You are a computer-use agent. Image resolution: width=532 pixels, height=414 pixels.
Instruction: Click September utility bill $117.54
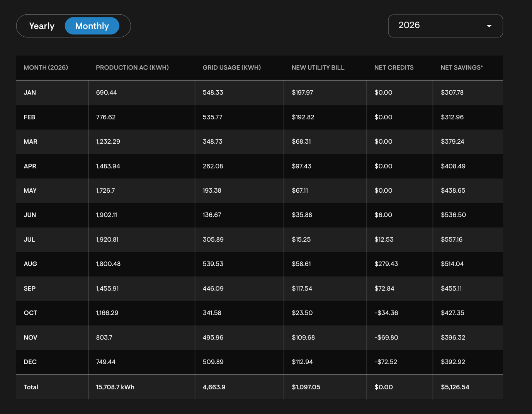[302, 288]
